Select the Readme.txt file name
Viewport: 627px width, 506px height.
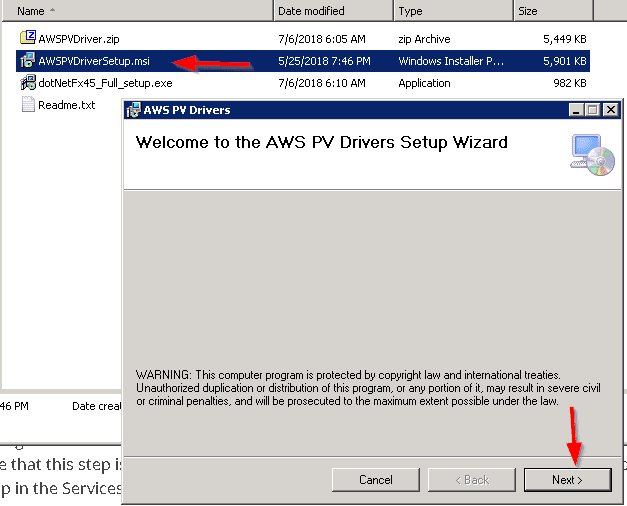tap(66, 105)
